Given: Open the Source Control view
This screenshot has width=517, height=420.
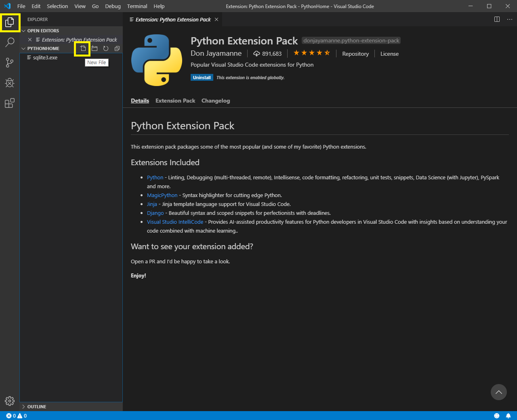Looking at the screenshot, I should [x=10, y=63].
